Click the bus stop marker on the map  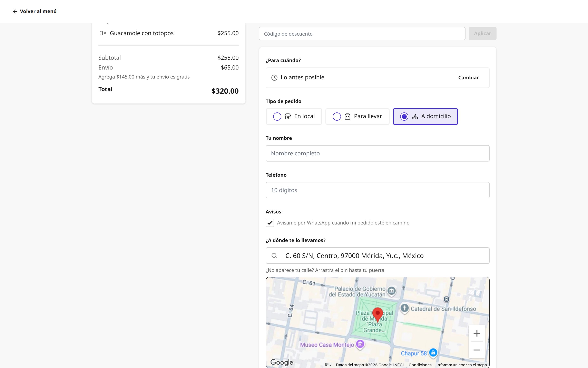click(x=446, y=299)
